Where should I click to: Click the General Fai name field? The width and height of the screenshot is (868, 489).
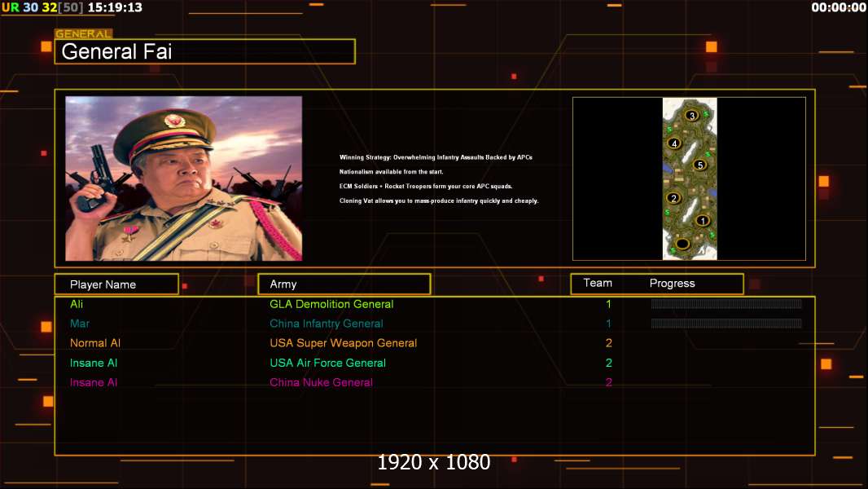pyautogui.click(x=205, y=51)
